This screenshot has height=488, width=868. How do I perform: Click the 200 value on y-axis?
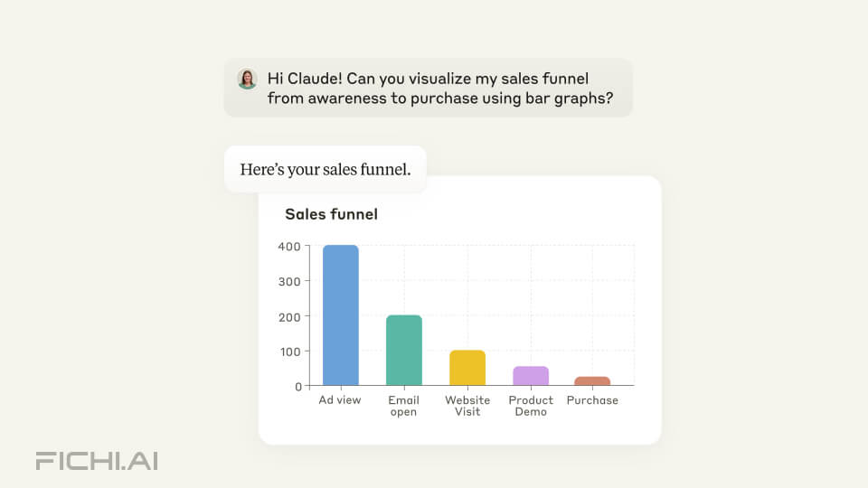[x=289, y=317]
